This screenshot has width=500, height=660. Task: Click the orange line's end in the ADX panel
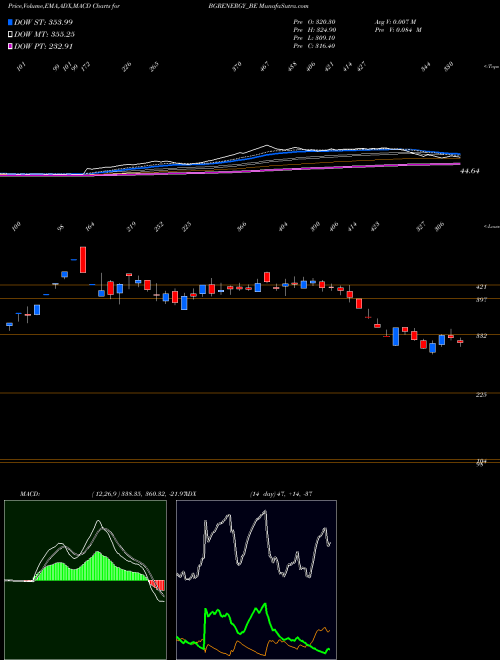tap(328, 630)
